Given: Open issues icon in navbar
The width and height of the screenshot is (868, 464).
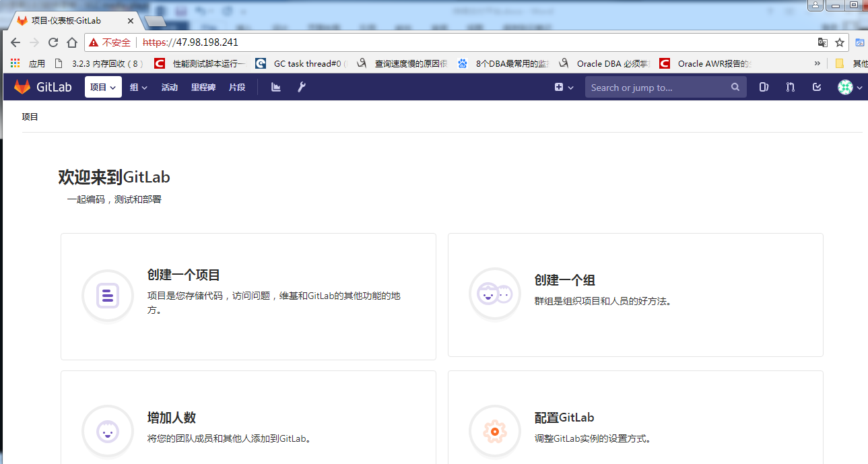Looking at the screenshot, I should pos(764,87).
